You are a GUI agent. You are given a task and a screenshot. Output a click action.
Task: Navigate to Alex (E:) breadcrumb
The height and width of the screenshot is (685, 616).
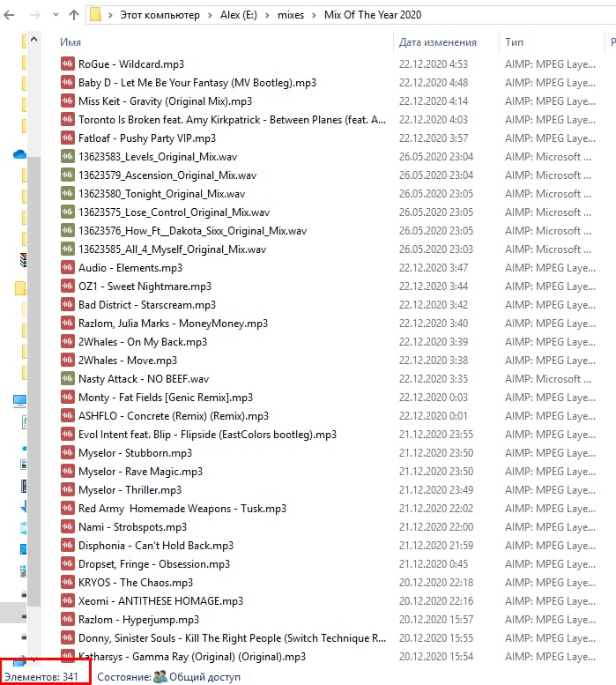[x=238, y=15]
